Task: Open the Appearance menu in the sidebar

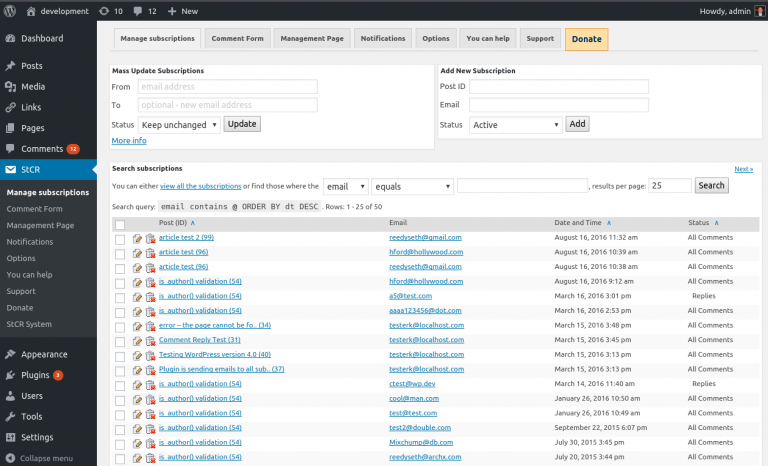Action: pos(44,354)
